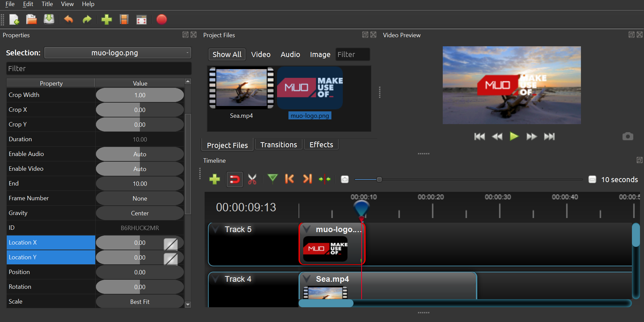Open the Selection dropdown showing muo-logo.png
644x322 pixels.
coord(118,53)
